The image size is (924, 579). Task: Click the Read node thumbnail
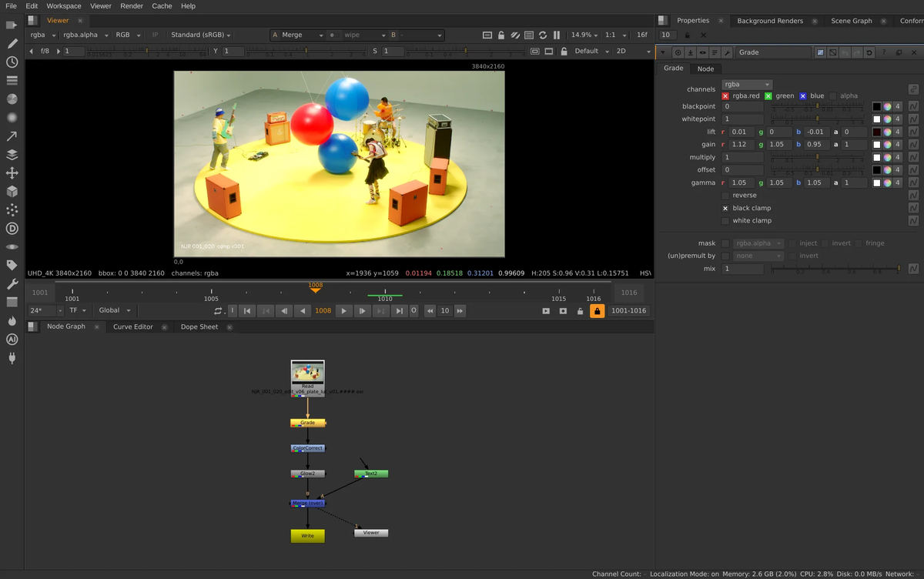(x=307, y=373)
